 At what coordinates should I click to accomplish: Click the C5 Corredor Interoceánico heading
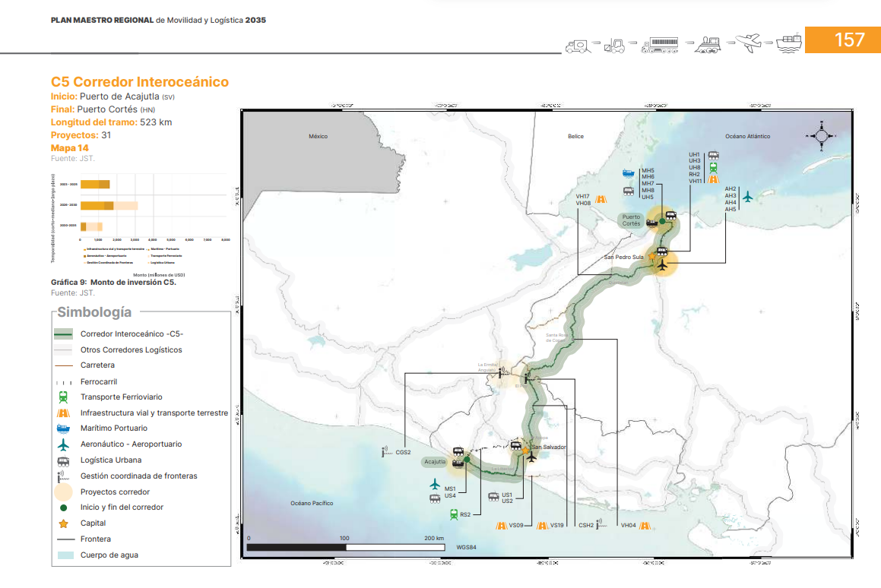[x=139, y=82]
